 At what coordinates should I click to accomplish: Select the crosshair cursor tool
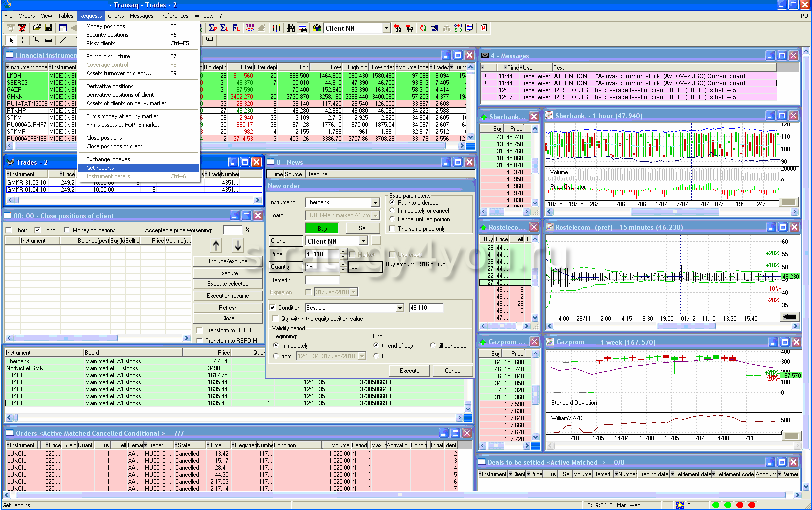23,40
